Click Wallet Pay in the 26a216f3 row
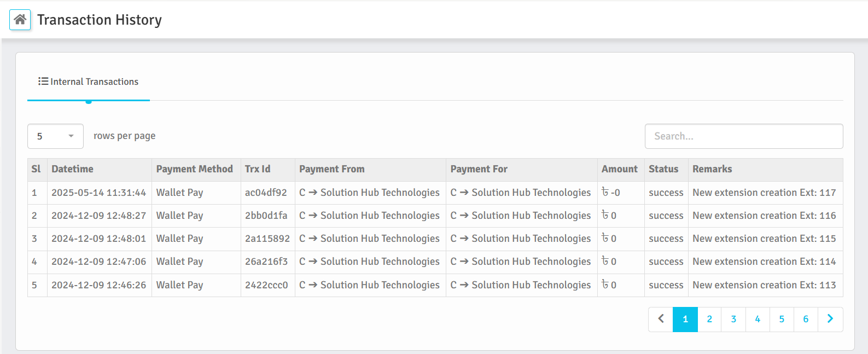 (x=179, y=262)
